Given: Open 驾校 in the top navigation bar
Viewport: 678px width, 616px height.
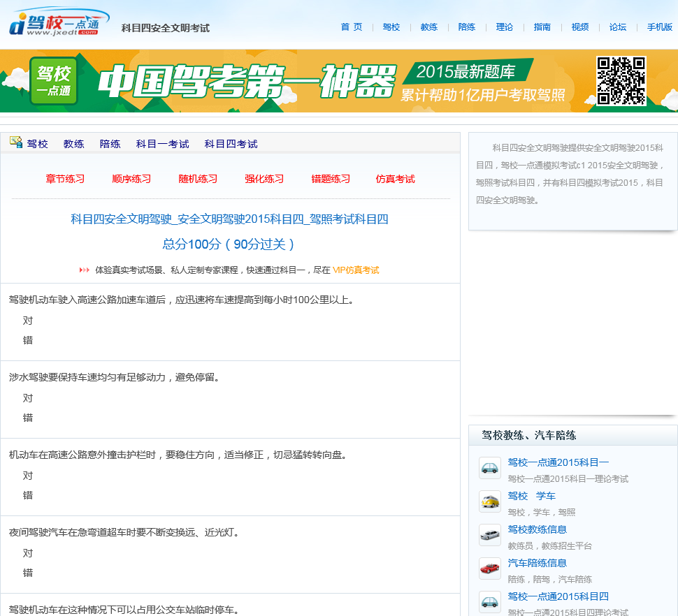Looking at the screenshot, I should [x=391, y=27].
